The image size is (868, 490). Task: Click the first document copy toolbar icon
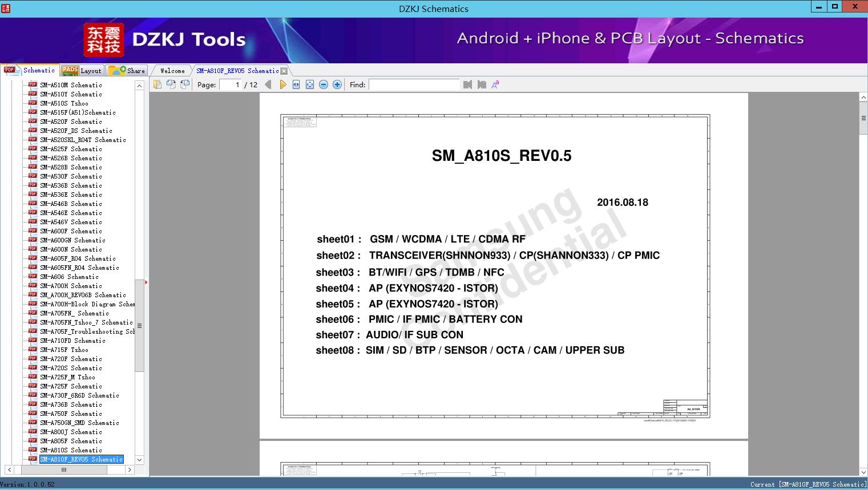[x=158, y=84]
